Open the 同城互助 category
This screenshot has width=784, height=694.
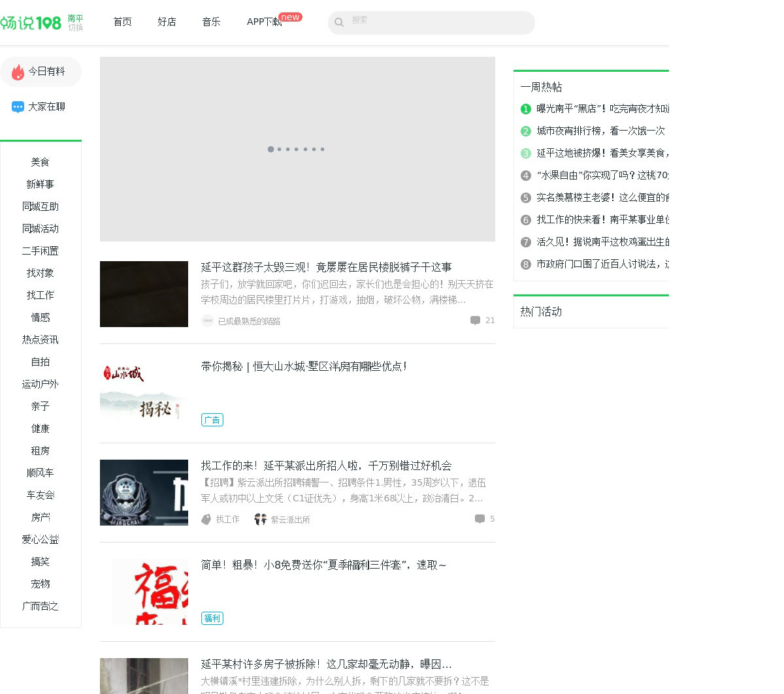click(41, 206)
